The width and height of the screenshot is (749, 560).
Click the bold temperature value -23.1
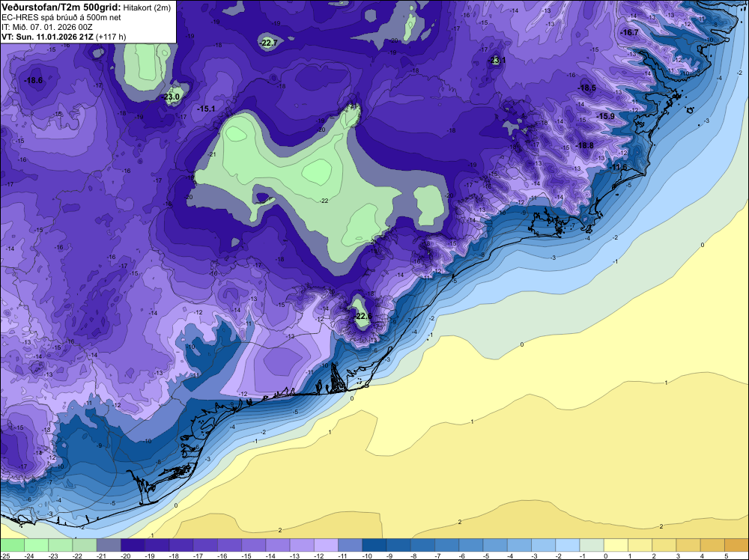click(497, 60)
